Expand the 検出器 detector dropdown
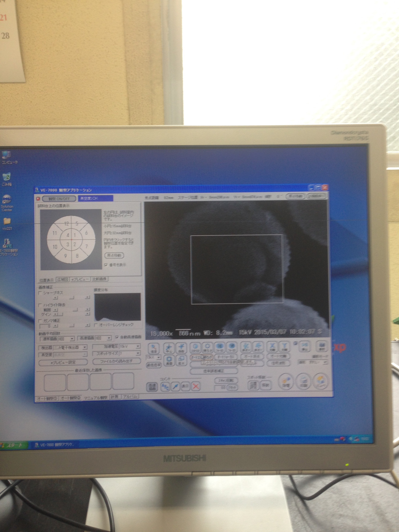The image size is (399, 532). pyautogui.click(x=85, y=347)
